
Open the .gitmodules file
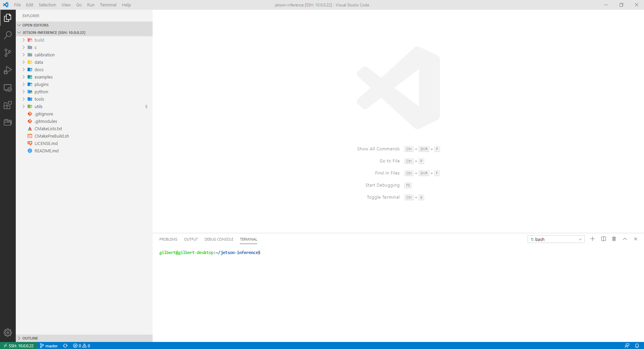(84, 121)
